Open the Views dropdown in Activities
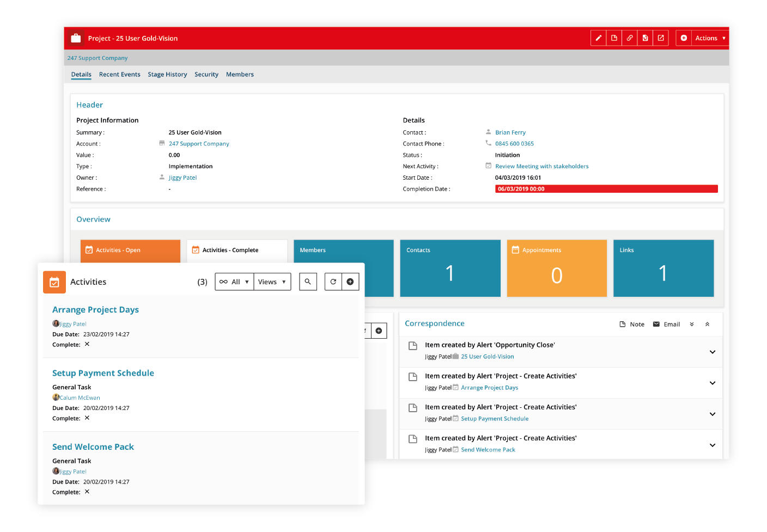This screenshot has width=767, height=532. click(272, 282)
